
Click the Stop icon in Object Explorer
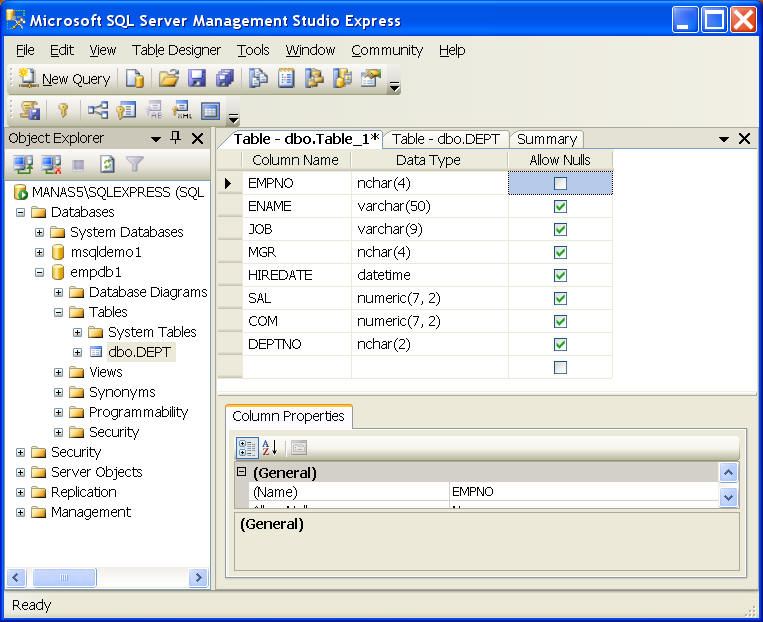click(x=78, y=165)
